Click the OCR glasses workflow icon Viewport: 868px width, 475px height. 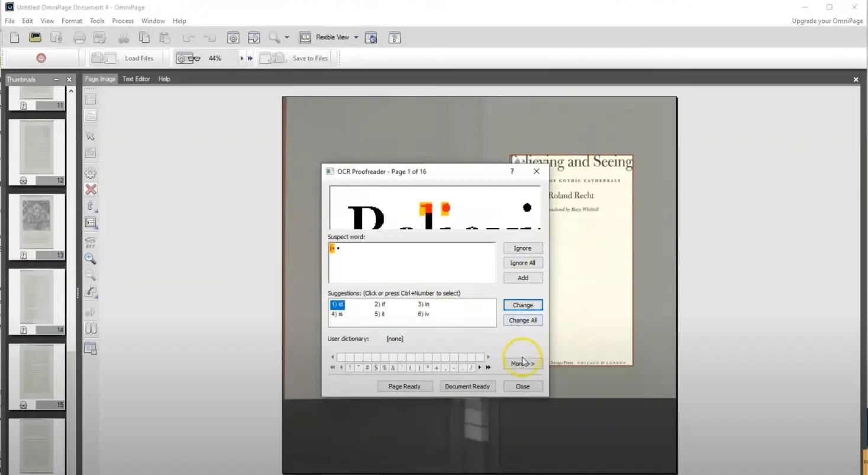click(x=189, y=58)
